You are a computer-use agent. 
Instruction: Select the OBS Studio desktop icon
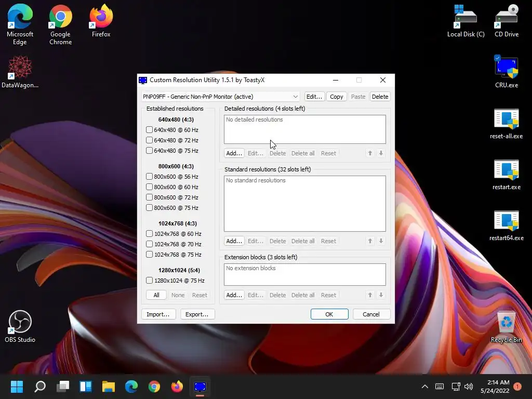[x=20, y=326]
